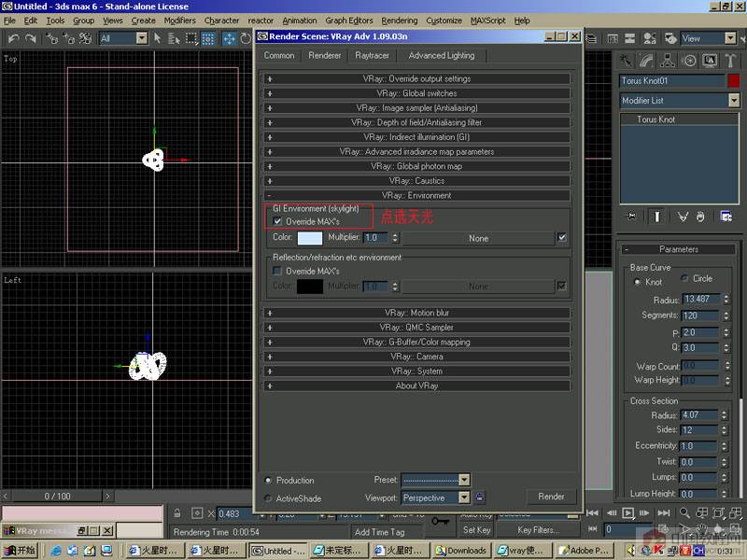The height and width of the screenshot is (560, 747).
Task: Open the Modify command panel tab
Action: pos(646,61)
